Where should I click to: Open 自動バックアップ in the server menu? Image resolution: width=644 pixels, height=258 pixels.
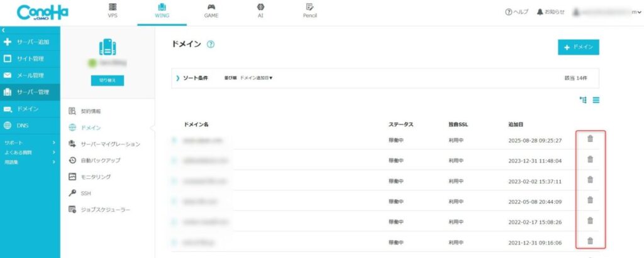100,161
